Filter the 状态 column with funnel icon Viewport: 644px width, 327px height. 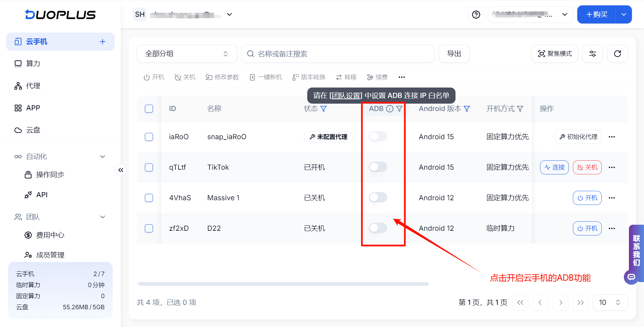324,109
